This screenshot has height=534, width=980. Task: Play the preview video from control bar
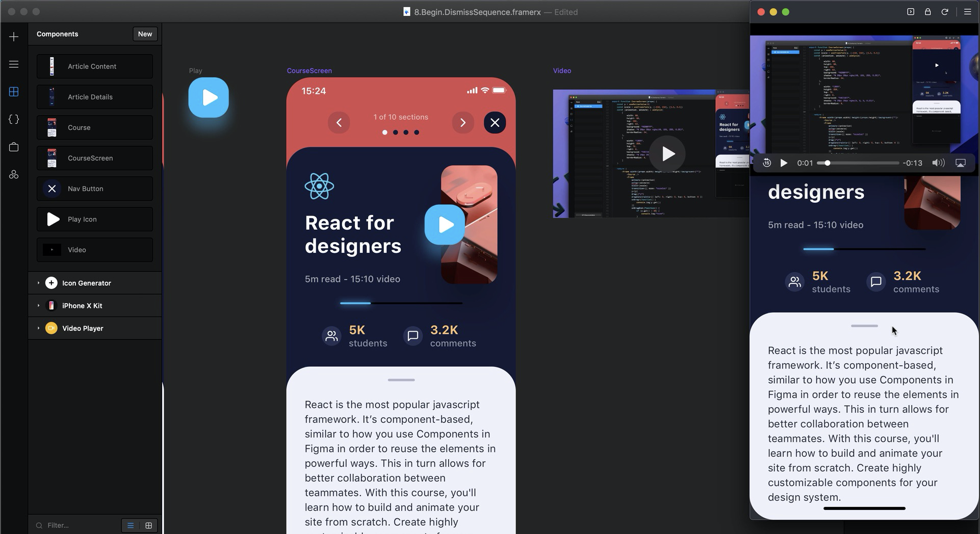[x=784, y=163]
